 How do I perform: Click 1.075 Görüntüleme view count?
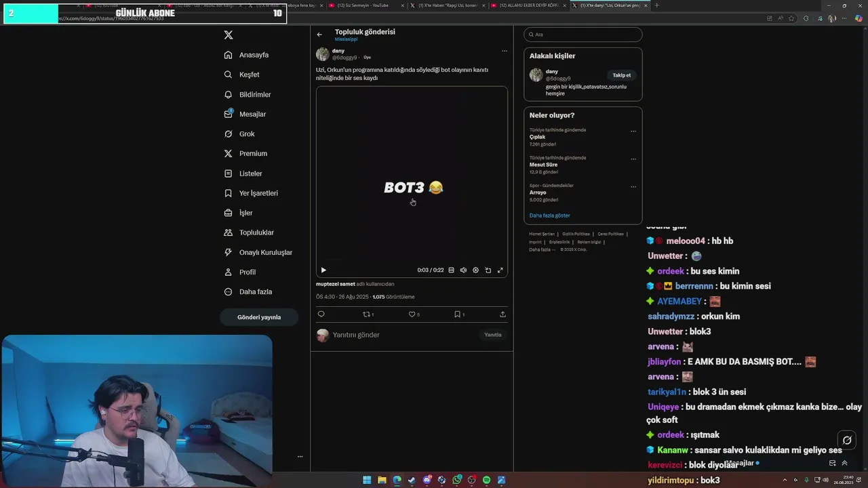[x=393, y=297]
